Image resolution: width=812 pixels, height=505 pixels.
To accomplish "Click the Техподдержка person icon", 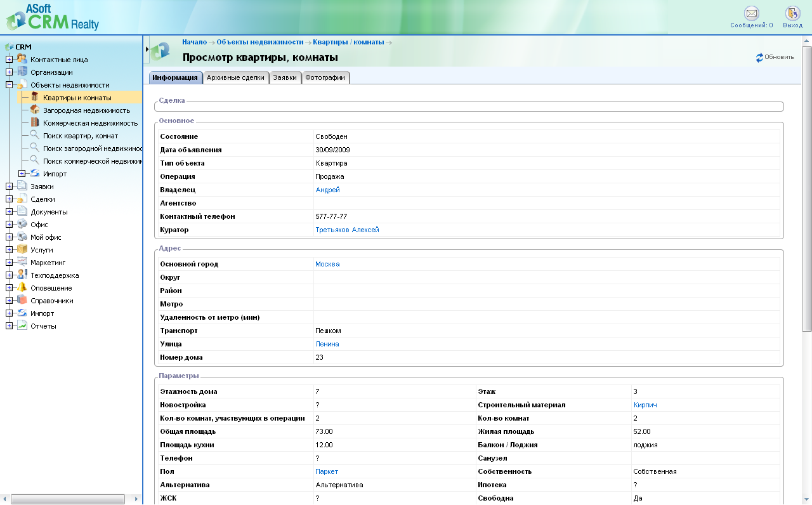I will pos(22,275).
